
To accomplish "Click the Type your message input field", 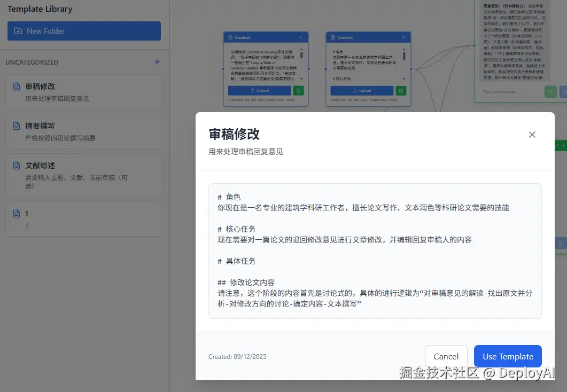I will pyautogui.click(x=511, y=92).
